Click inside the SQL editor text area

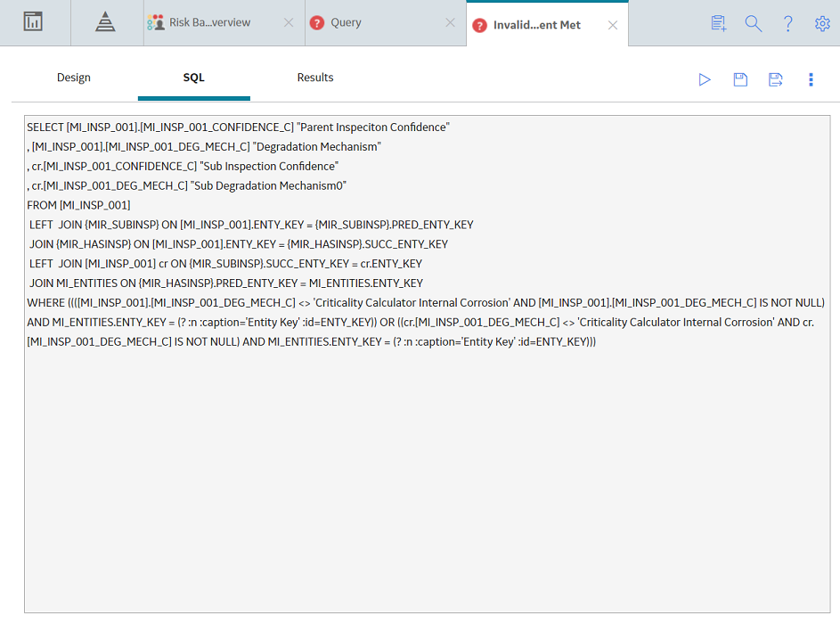click(427, 364)
